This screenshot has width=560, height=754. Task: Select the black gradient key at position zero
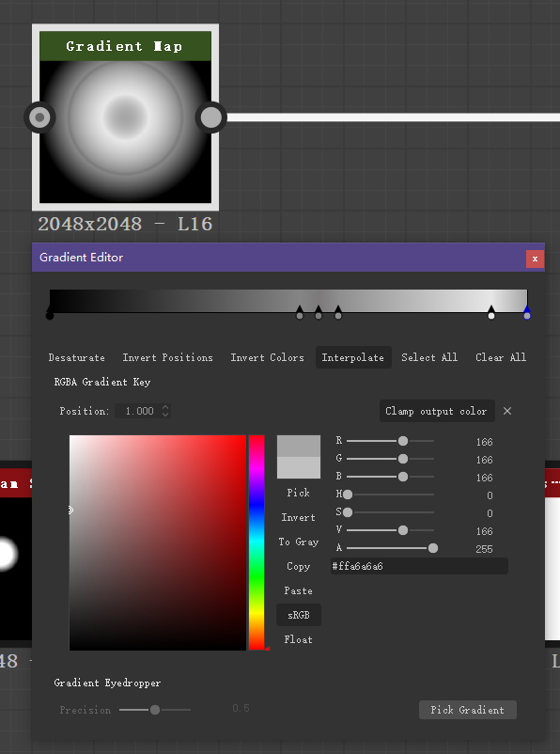click(50, 313)
